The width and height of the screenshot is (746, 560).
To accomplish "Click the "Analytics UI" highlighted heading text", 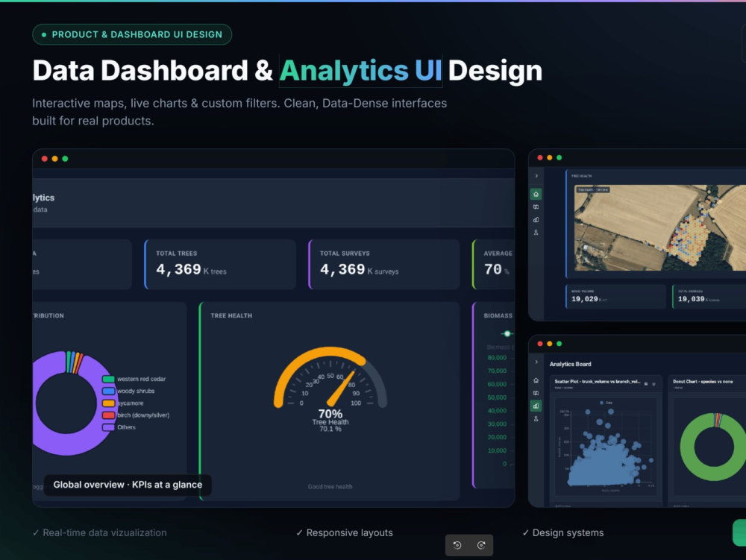I will tap(360, 71).
